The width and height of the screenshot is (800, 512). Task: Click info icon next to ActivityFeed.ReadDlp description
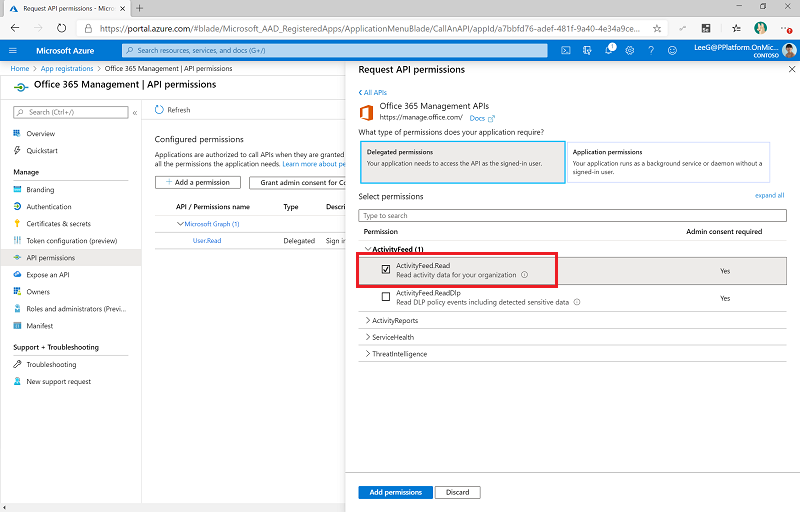577,302
